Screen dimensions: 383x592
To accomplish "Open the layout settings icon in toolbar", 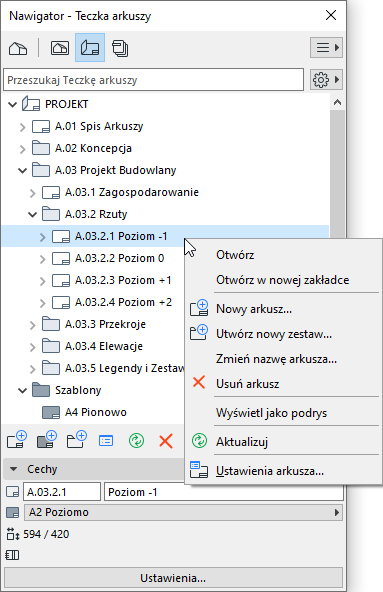I will [106, 441].
